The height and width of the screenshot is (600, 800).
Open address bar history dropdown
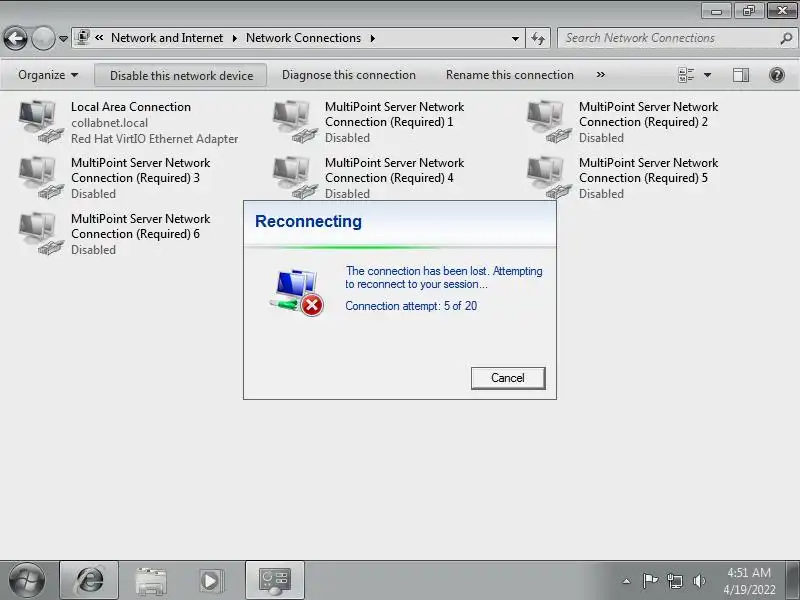point(515,38)
